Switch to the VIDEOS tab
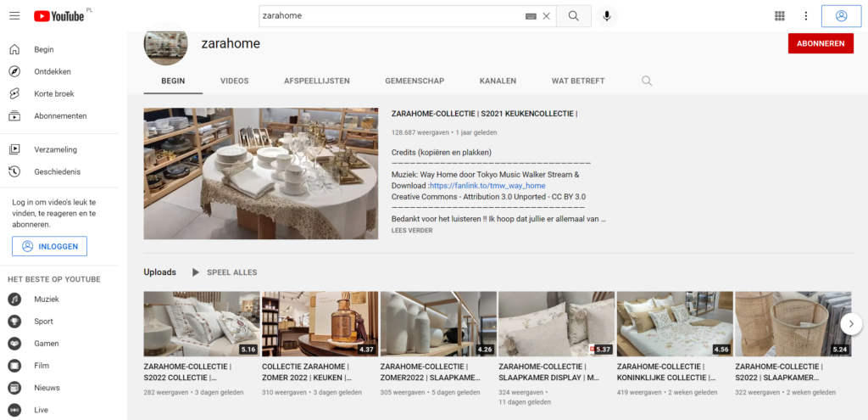This screenshot has width=868, height=420. click(x=235, y=81)
